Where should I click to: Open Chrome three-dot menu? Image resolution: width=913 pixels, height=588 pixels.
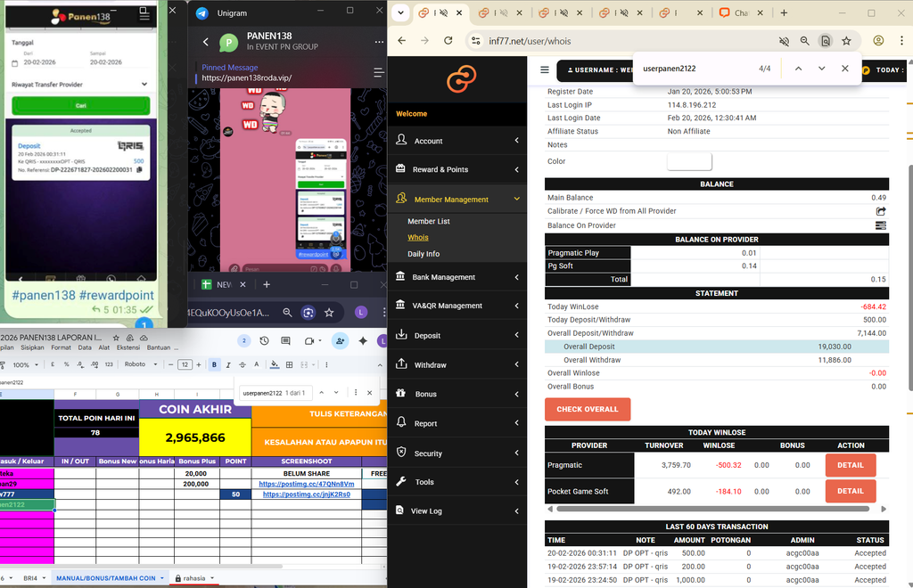[x=901, y=41]
